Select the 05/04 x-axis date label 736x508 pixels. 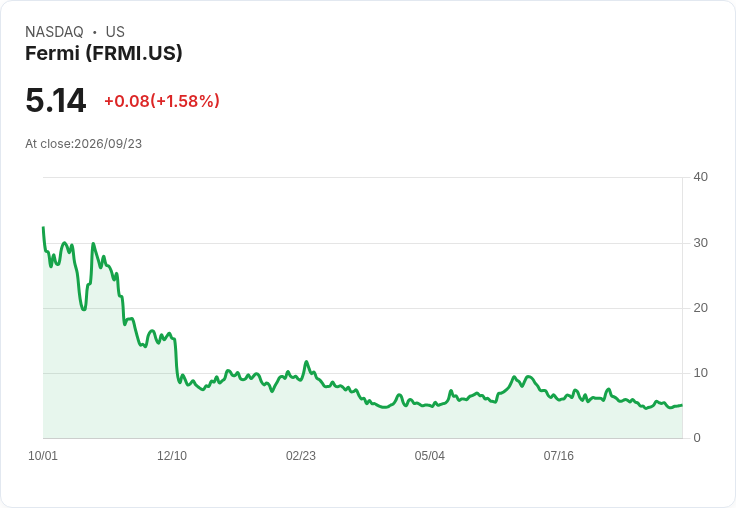click(429, 455)
